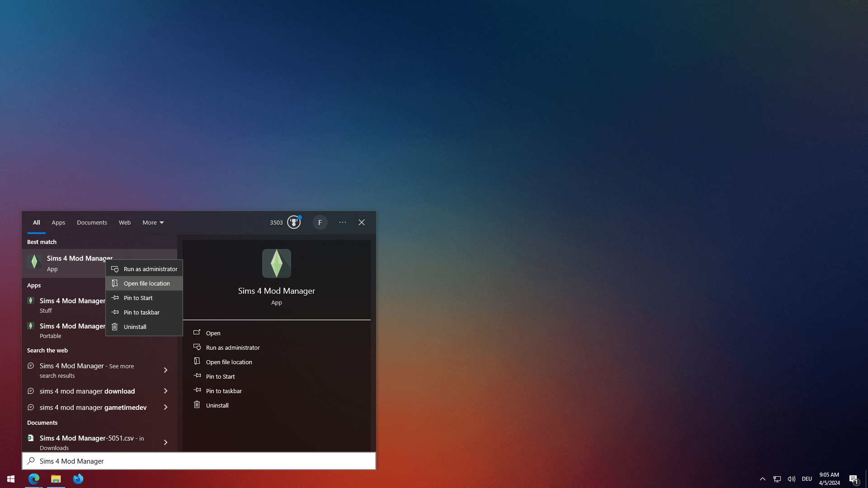Click the large Sims 4 Mod Manager plumbob icon
This screenshot has width=868, height=488.
277,263
